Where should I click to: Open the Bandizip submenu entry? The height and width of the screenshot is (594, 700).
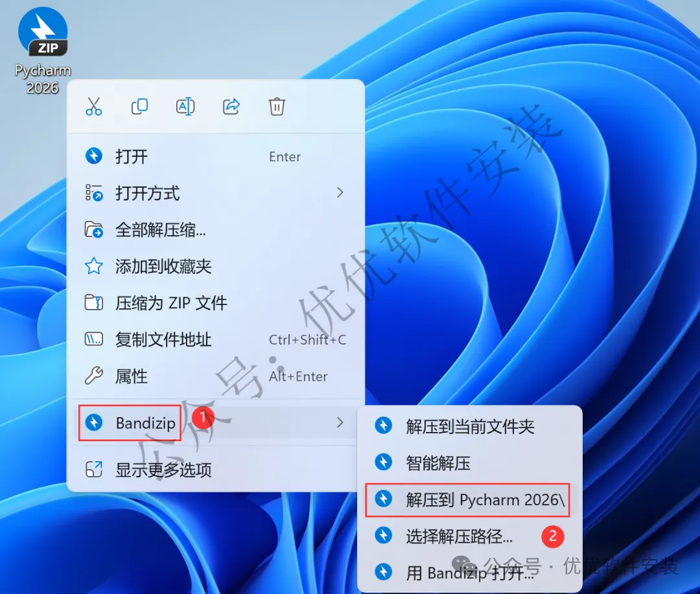(216, 422)
